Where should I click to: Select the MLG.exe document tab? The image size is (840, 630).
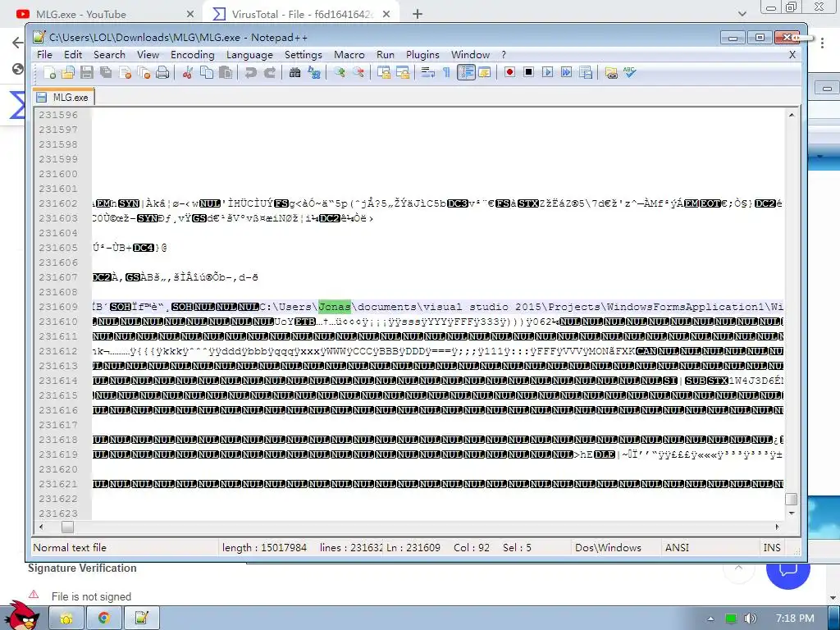63,97
